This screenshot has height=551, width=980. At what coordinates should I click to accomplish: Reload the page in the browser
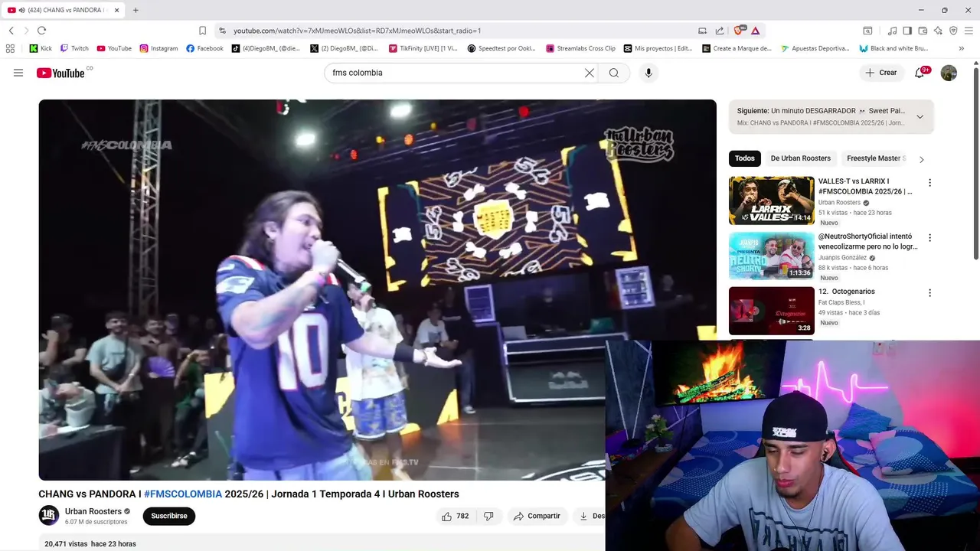[41, 31]
